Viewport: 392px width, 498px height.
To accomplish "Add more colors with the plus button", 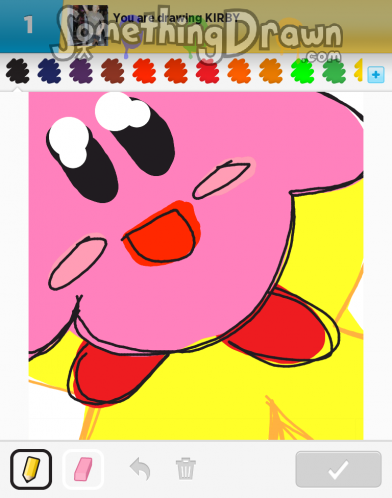I will click(376, 75).
